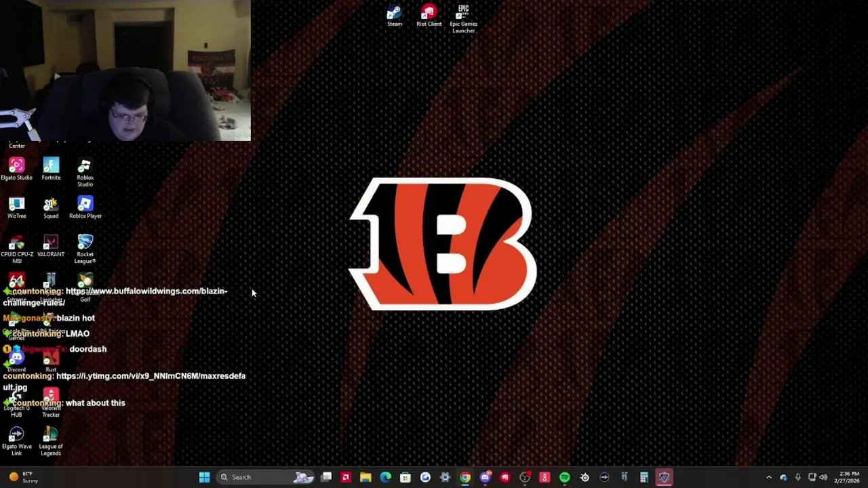Open AMD Software from taskbar
868x488 pixels.
click(x=346, y=477)
